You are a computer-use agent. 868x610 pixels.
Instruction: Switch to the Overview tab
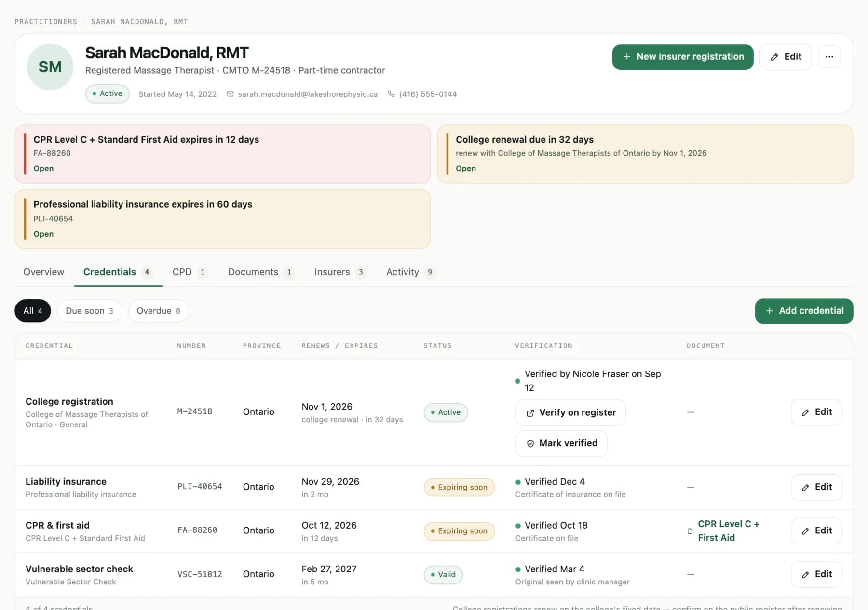(x=44, y=272)
